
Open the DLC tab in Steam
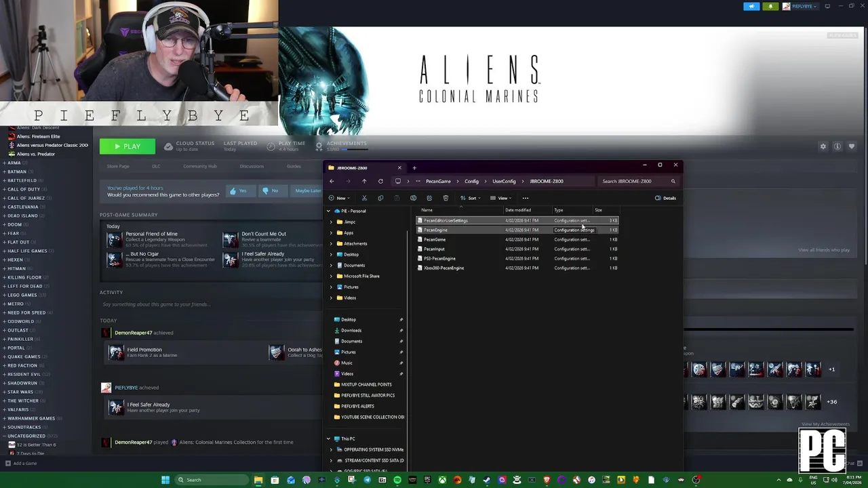[x=156, y=166]
